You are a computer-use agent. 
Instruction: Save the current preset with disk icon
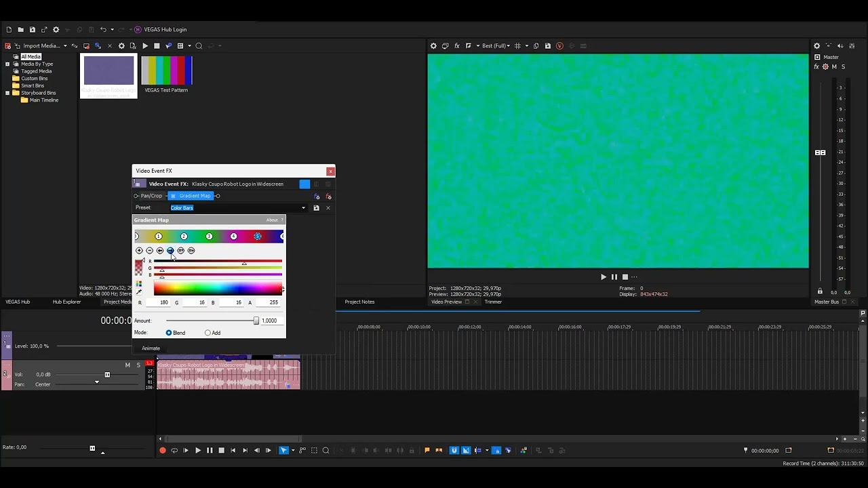[316, 208]
